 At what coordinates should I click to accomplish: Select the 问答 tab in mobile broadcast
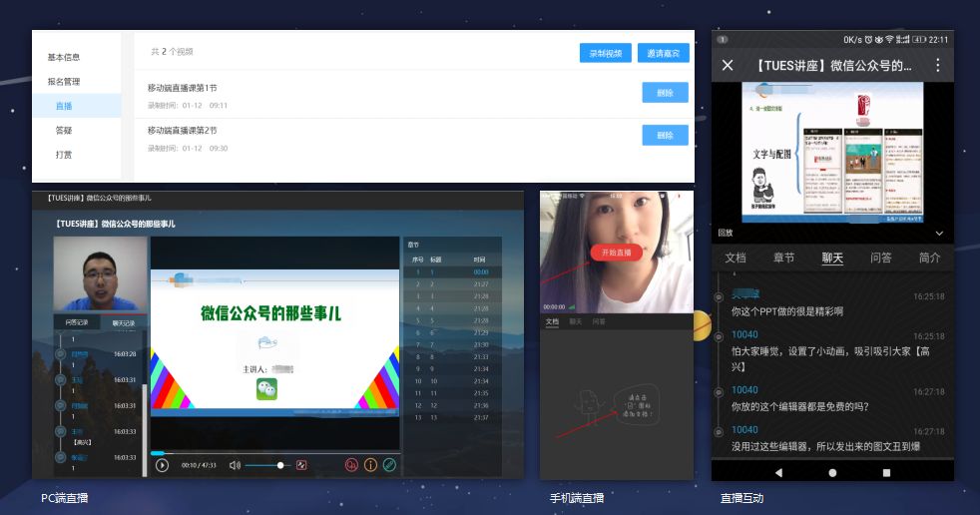pos(598,321)
